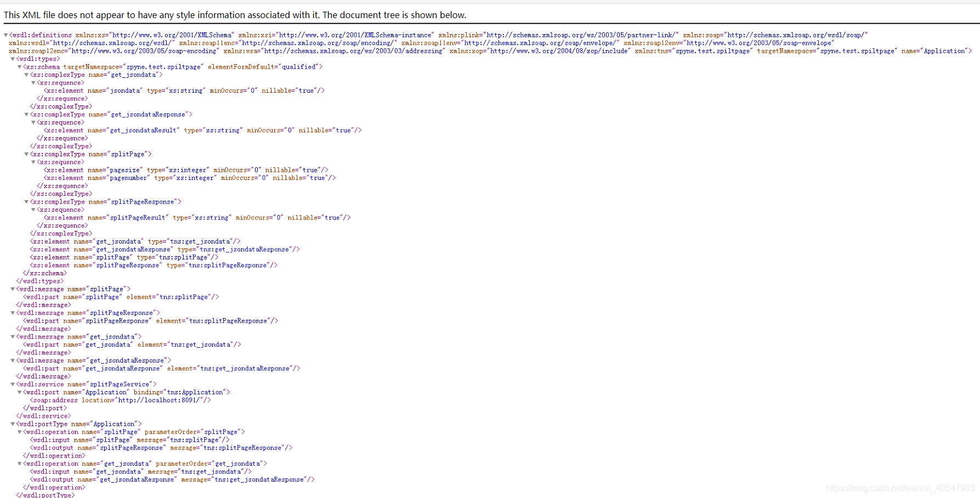Collapse the xs:sequence under get_jsondata
The image size is (980, 498).
pos(33,82)
